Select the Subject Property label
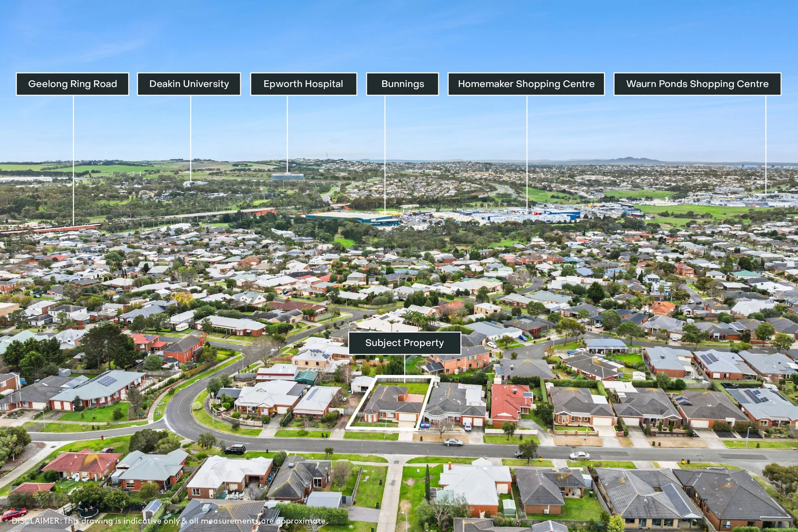 (404, 343)
